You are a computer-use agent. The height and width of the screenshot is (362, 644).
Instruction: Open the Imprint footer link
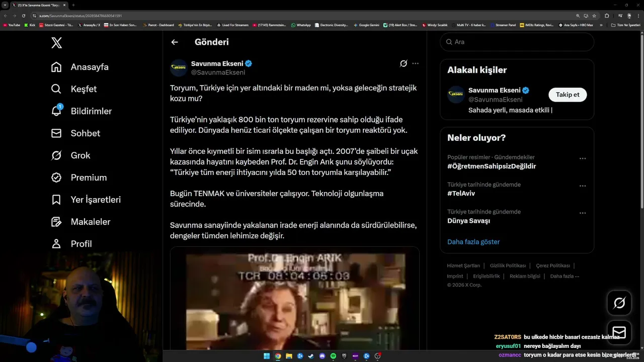click(455, 276)
